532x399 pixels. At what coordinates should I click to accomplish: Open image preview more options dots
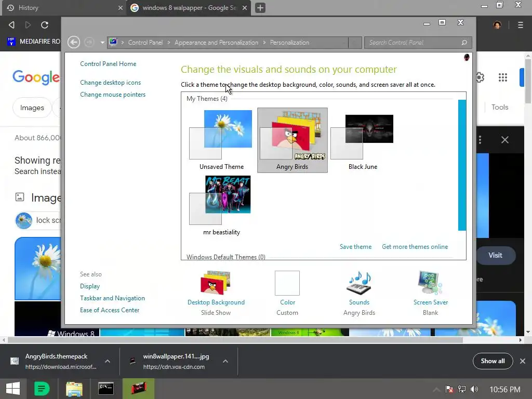pyautogui.click(x=480, y=140)
